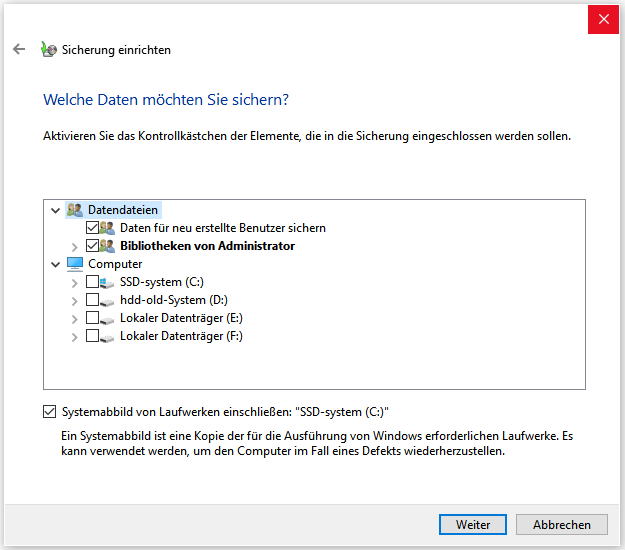Click the Bibliotheken von Administrator users icon

[x=108, y=246]
